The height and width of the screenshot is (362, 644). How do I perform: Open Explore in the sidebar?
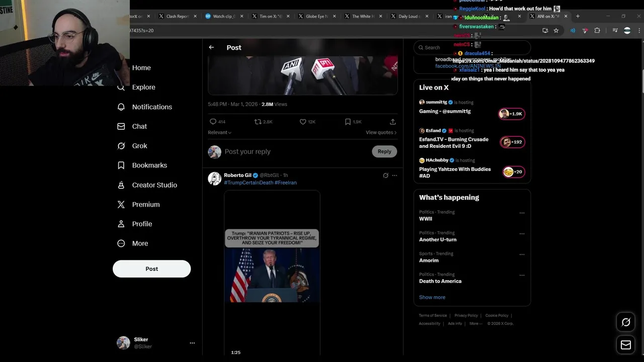(143, 87)
